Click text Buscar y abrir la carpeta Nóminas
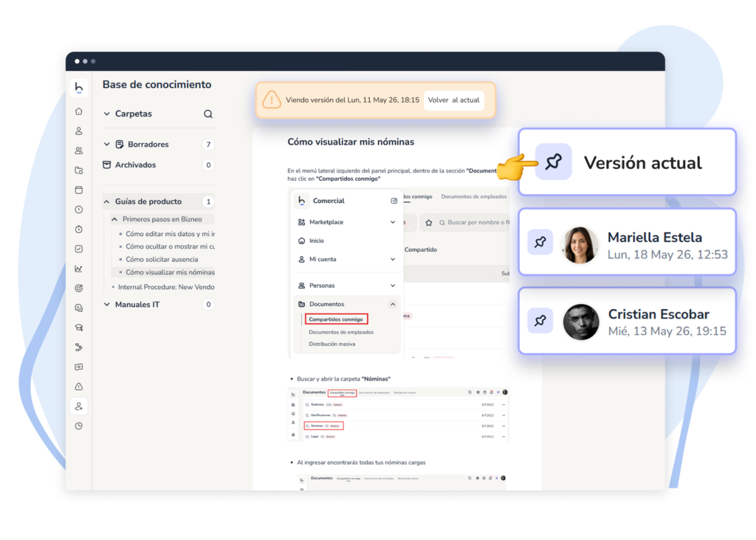This screenshot has width=756, height=540. click(344, 379)
